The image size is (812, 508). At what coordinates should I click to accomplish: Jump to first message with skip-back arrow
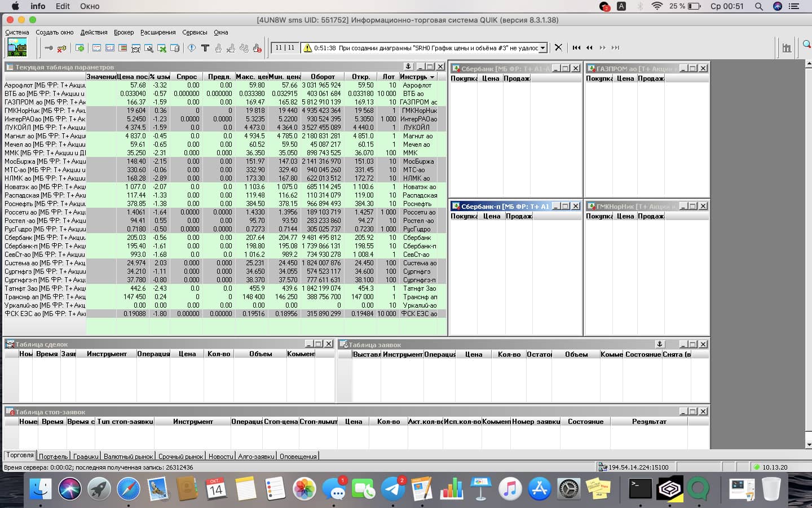click(x=576, y=47)
